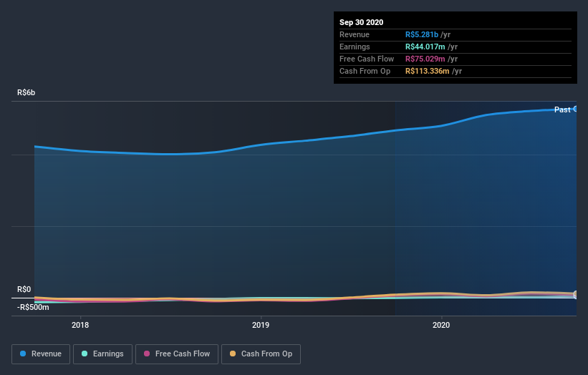Viewport: 588px width, 375px height.
Task: Click the Past label on chart
Action: click(562, 109)
